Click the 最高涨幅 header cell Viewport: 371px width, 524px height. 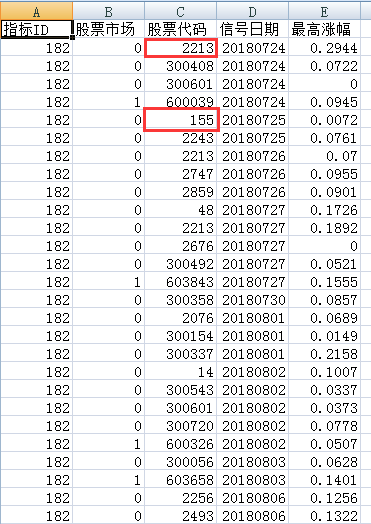point(325,29)
